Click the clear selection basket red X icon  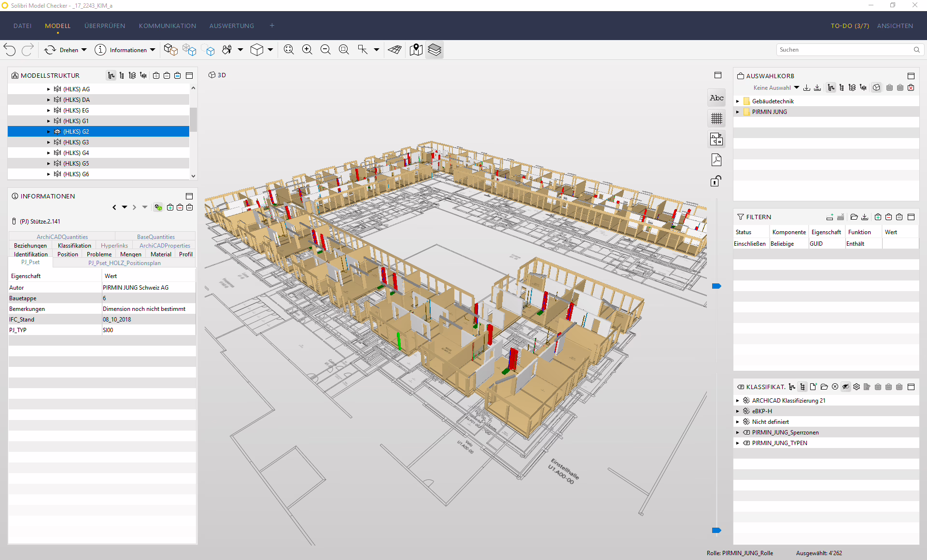[911, 88]
